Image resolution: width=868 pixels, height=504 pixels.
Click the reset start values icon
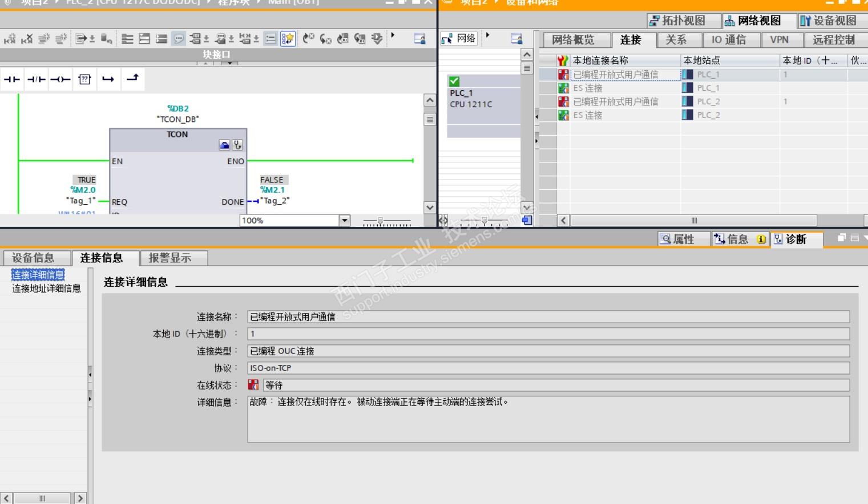(106, 39)
